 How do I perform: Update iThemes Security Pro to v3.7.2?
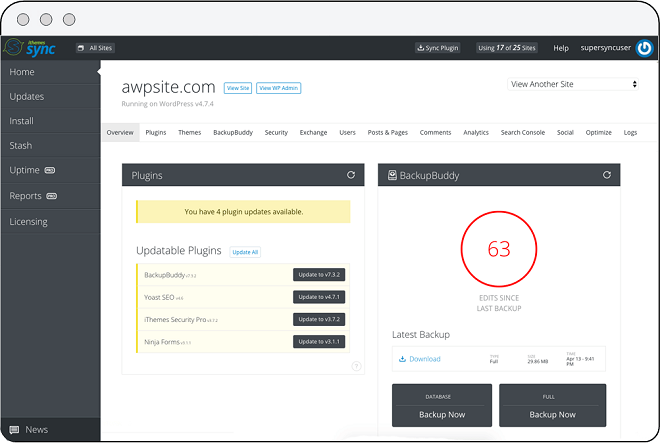(x=319, y=319)
